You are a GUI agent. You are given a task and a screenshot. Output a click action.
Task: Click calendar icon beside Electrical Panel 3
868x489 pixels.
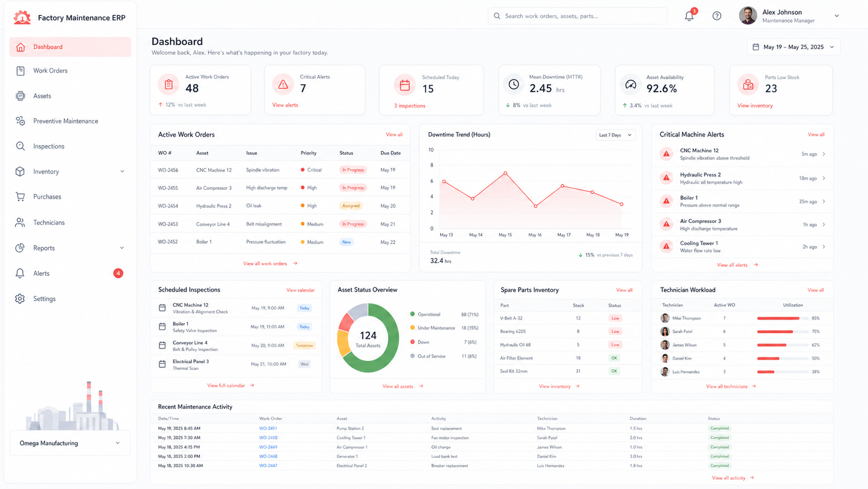pyautogui.click(x=162, y=364)
